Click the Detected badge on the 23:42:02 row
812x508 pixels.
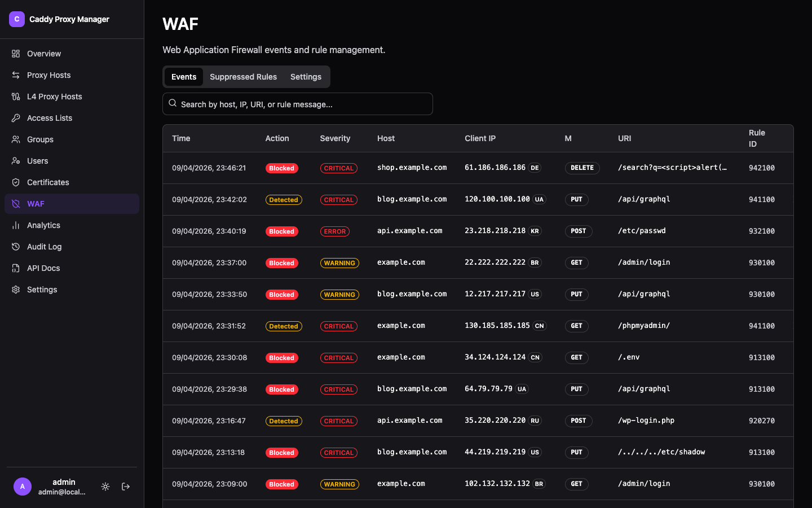284,200
